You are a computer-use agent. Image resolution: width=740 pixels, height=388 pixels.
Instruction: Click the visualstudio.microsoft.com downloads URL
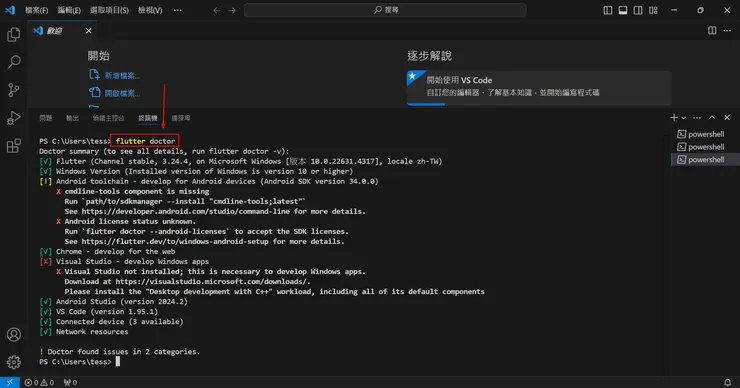pos(212,281)
